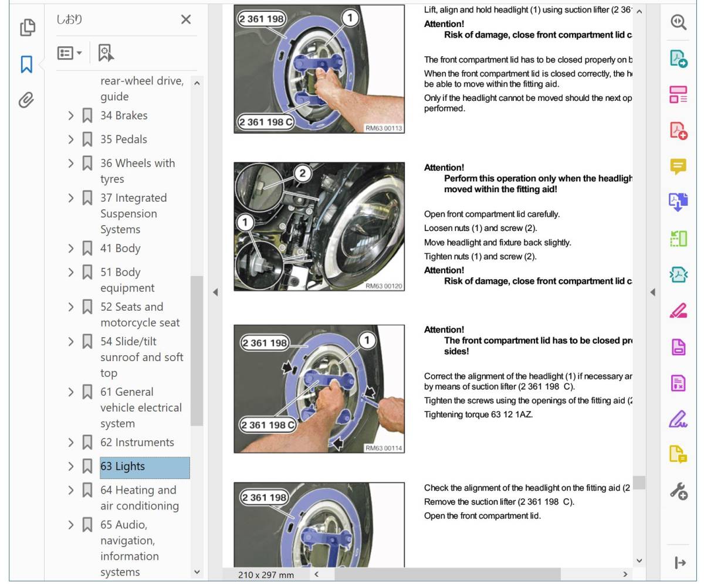Click document scroll down arrow

(x=639, y=560)
